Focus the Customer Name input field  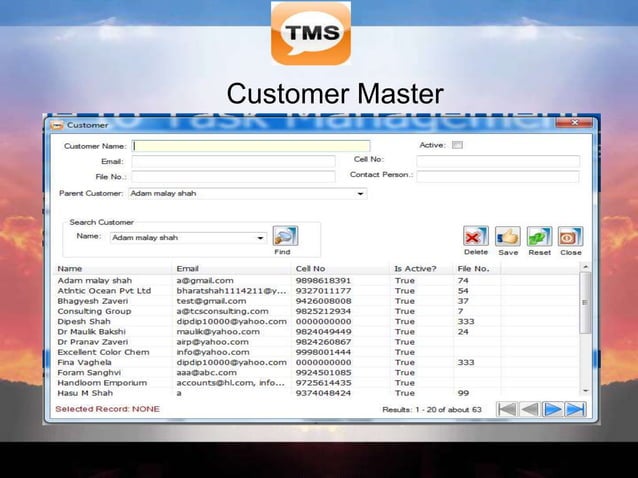click(251, 146)
